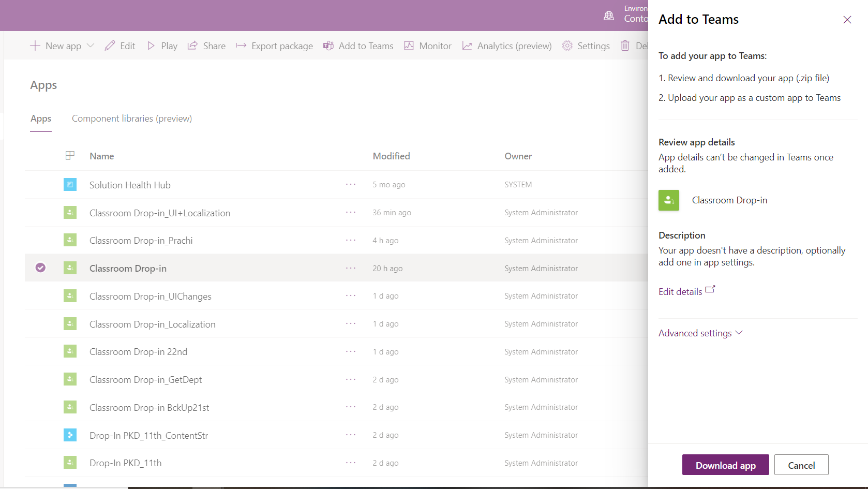Select the '5 mo ago' modified cell
Viewport: 868px width, 489px height.
(389, 185)
